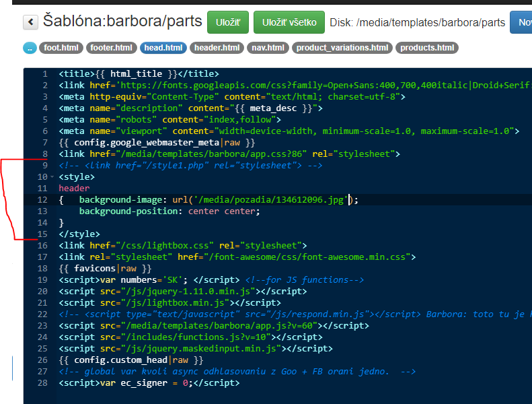Click the opening <style> tag
532x404 pixels.
(77, 177)
